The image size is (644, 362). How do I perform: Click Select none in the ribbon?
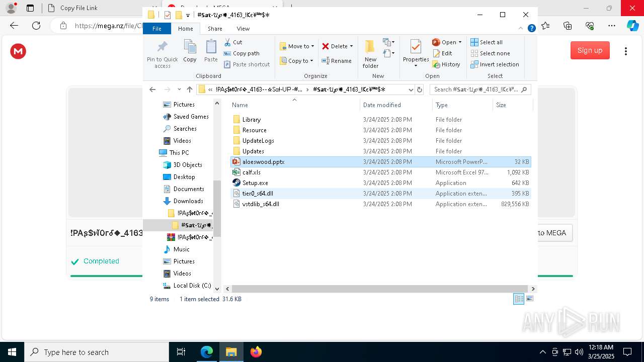(x=490, y=53)
